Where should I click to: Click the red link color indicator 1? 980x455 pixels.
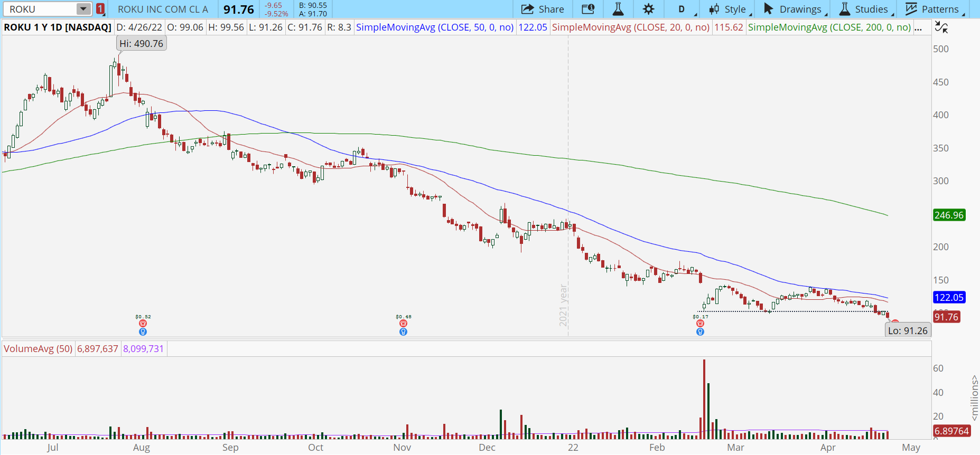(100, 9)
